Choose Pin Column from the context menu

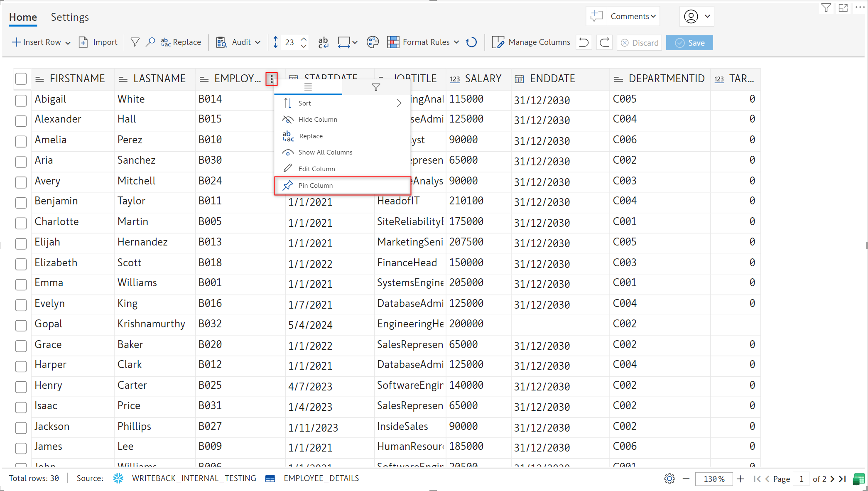[315, 186]
